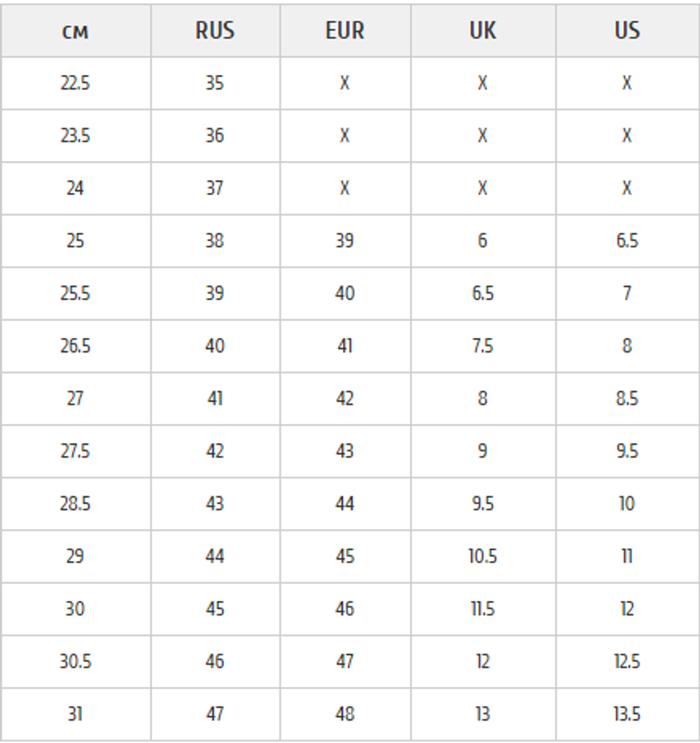Click UK size 10.5 cell
Image resolution: width=700 pixels, height=743 pixels.
(482, 556)
